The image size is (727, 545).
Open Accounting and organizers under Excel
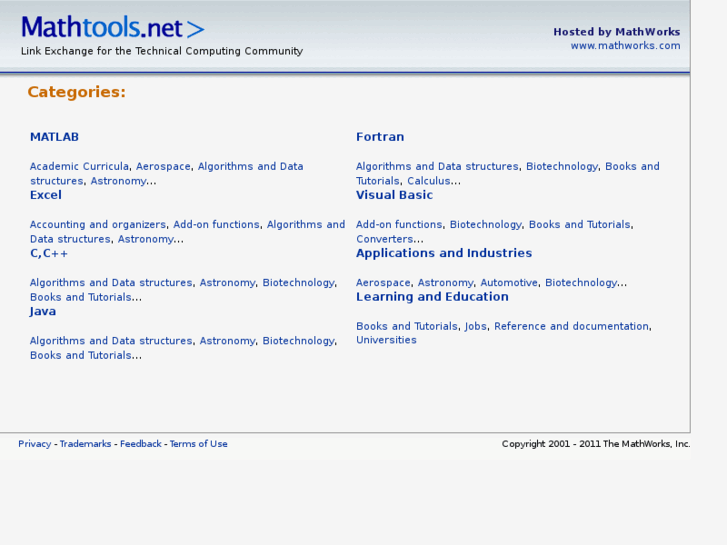coord(98,225)
